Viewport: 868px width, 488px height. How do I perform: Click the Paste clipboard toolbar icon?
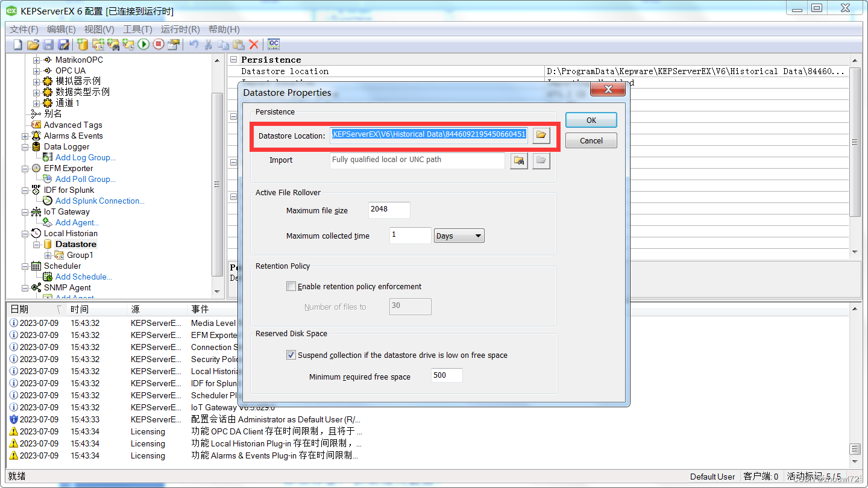click(239, 44)
